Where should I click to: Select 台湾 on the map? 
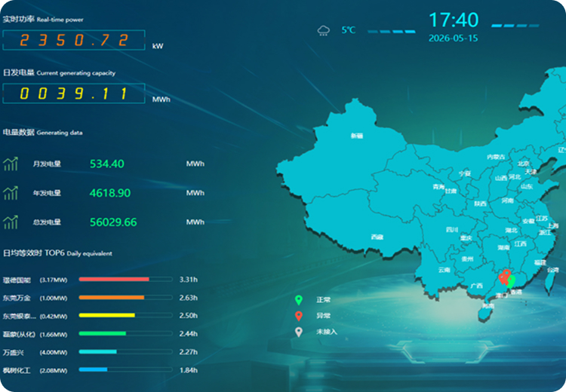[552, 270]
